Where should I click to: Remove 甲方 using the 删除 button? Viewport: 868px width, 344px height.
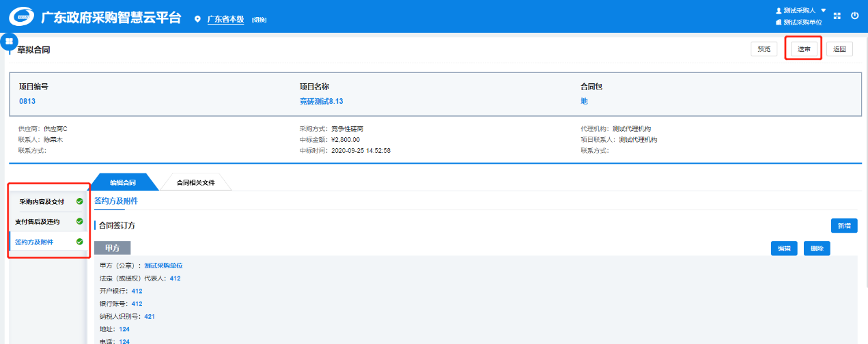click(x=817, y=248)
